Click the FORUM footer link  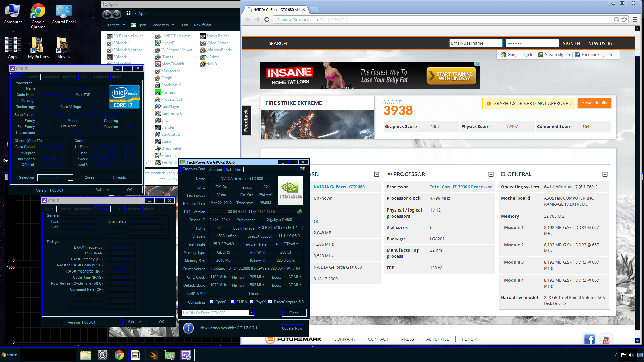pos(469,339)
